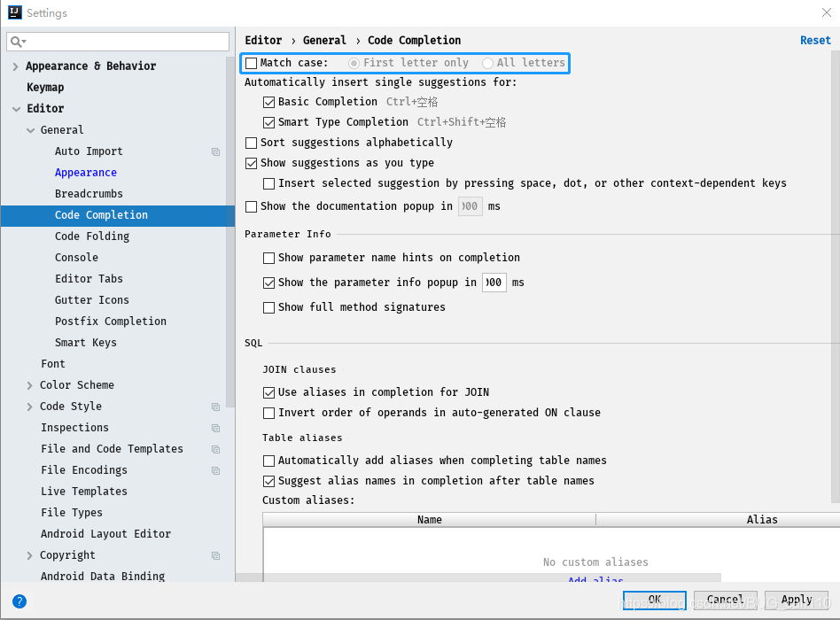Enable the Match case checkbox
The image size is (840, 620).
[253, 62]
